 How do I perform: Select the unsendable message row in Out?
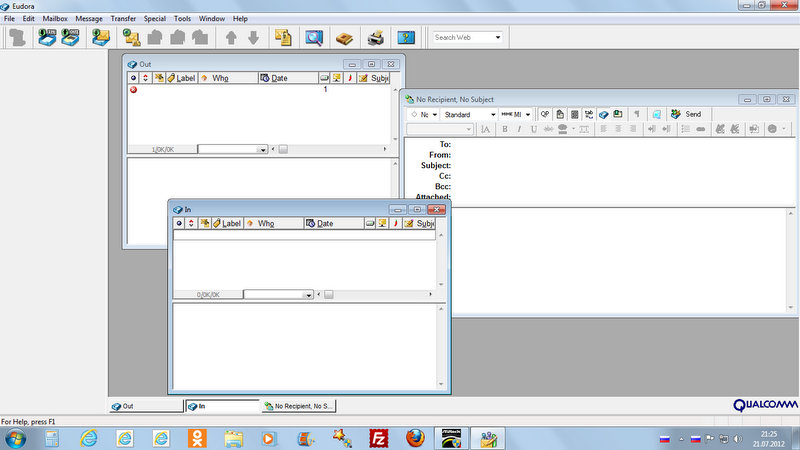tap(259, 90)
